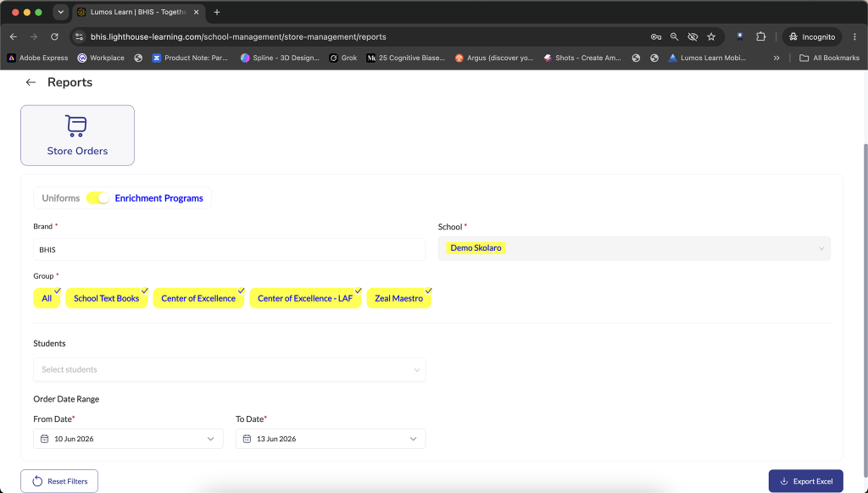Toggle Center of Excellence - LAF chip
Screen dimensions: 868x493
[305, 298]
